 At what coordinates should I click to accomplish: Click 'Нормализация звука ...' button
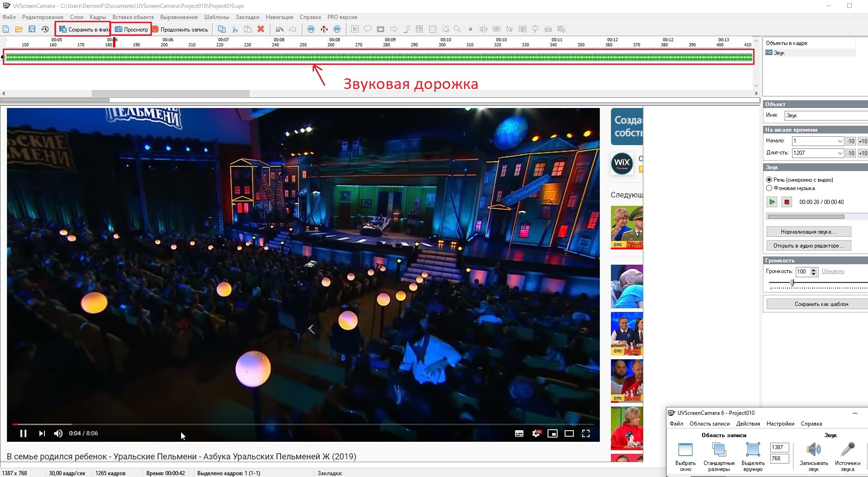pos(808,232)
